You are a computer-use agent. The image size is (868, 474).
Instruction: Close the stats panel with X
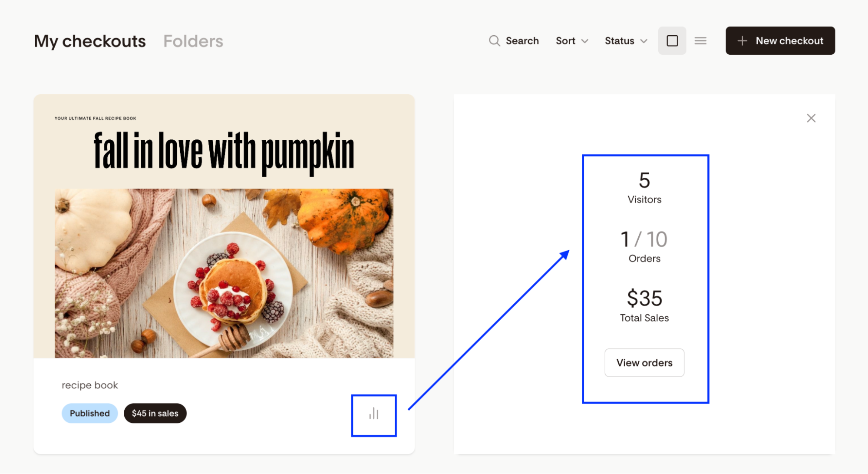coord(811,118)
